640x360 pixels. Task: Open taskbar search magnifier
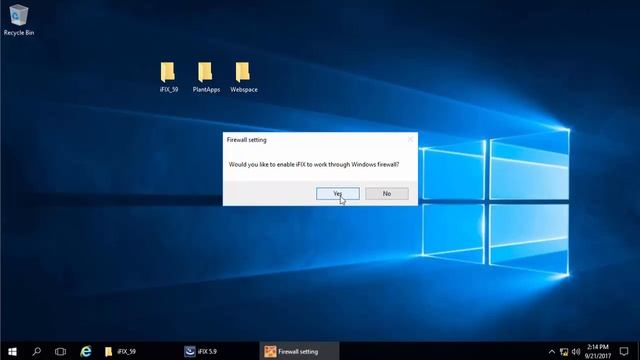pyautogui.click(x=37, y=351)
